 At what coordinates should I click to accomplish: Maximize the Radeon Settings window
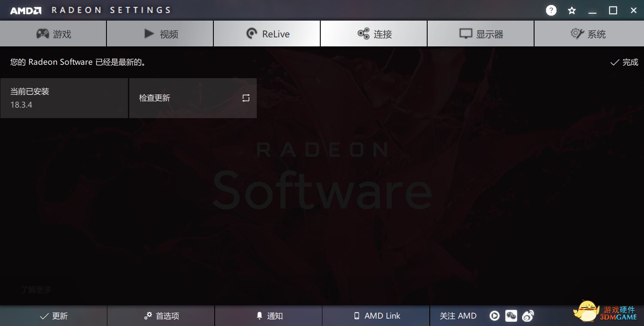613,10
